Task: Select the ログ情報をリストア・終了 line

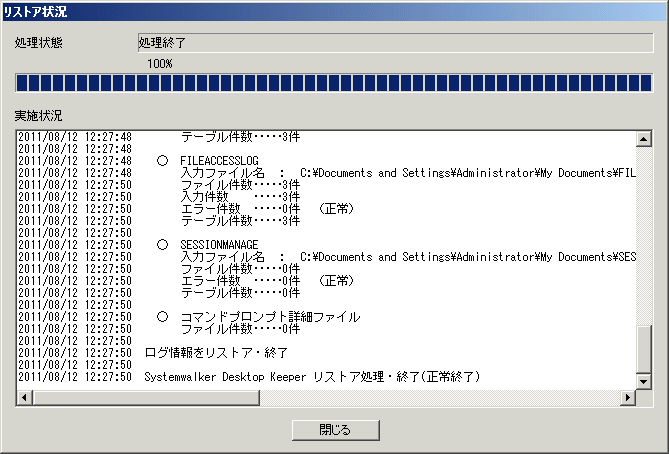Action: coord(216,353)
